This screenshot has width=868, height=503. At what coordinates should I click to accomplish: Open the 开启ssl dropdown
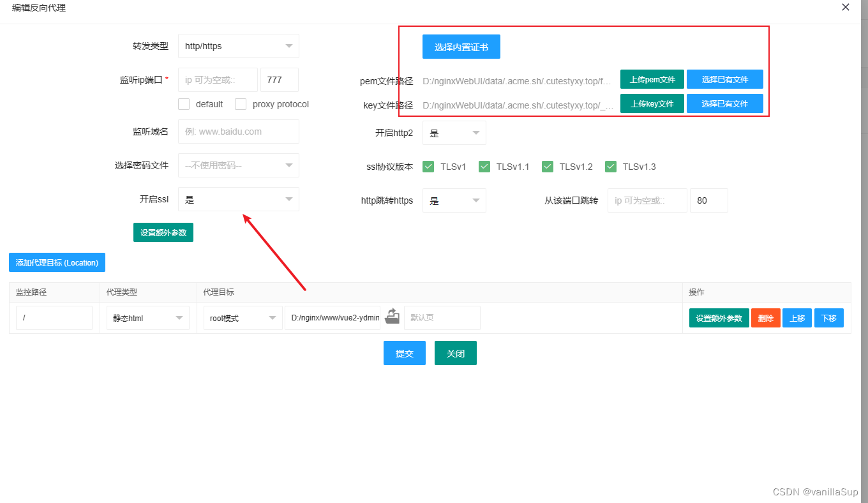click(239, 199)
